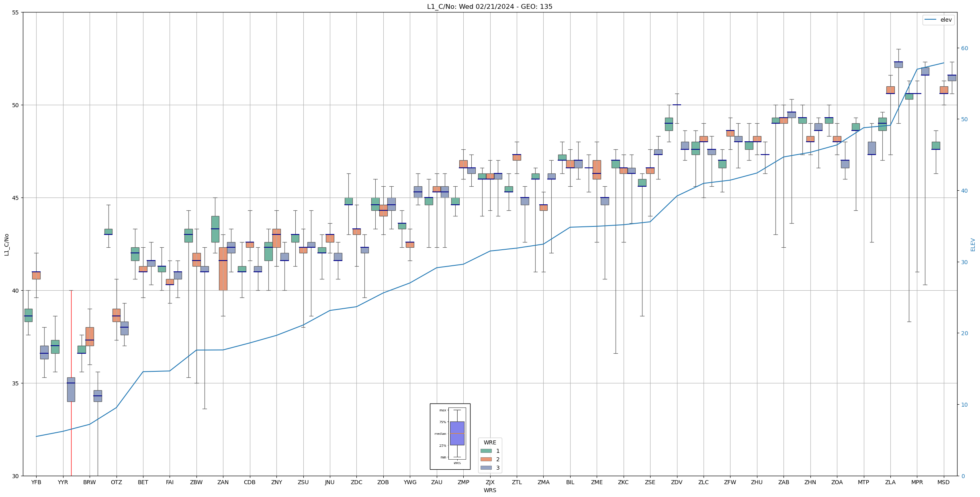This screenshot has height=497, width=980.
Task: Click the ZDV x-axis label
Action: pyautogui.click(x=677, y=482)
